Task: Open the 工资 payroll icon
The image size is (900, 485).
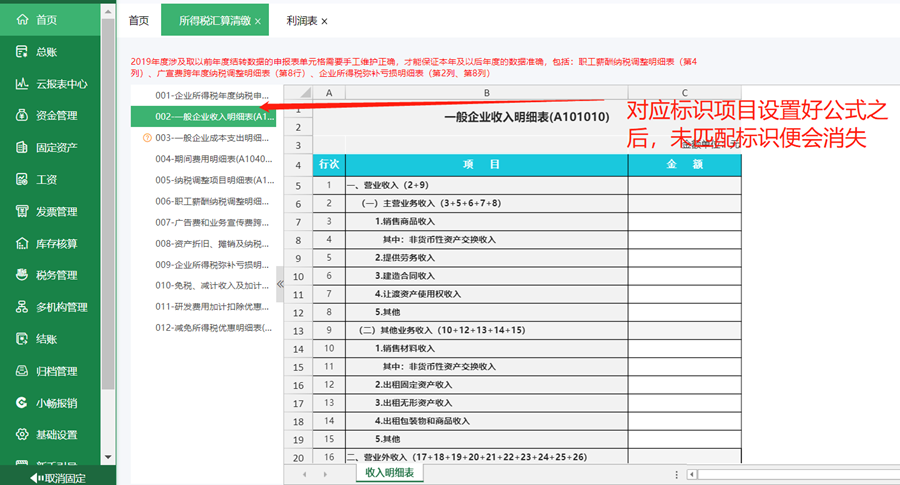Action: [x=22, y=180]
